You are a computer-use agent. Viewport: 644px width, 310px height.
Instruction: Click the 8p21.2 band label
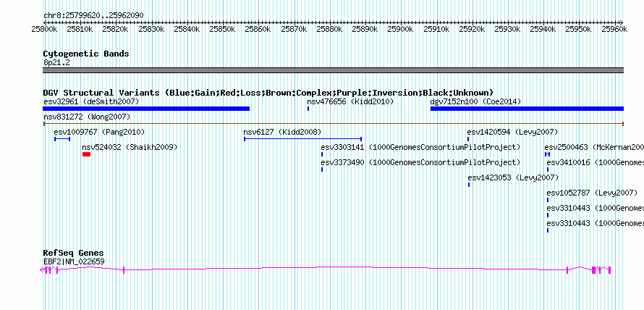56,63
